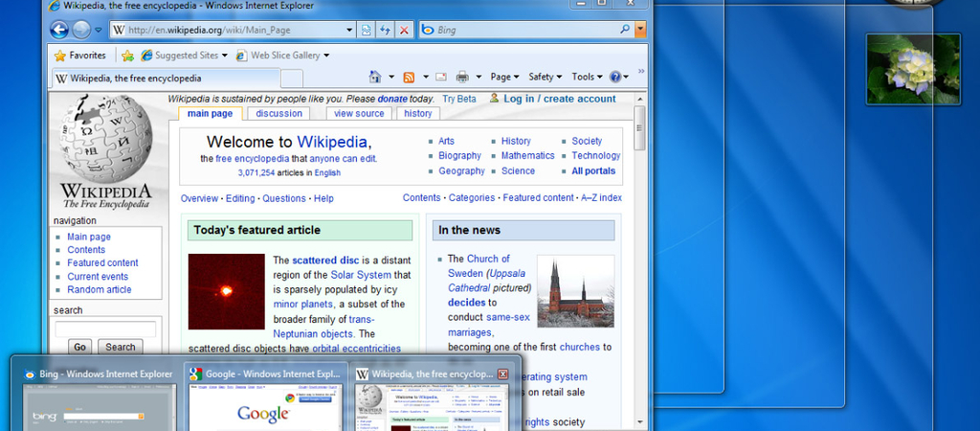The image size is (980, 431).
Task: Go back with the Back arrow button
Action: click(59, 30)
